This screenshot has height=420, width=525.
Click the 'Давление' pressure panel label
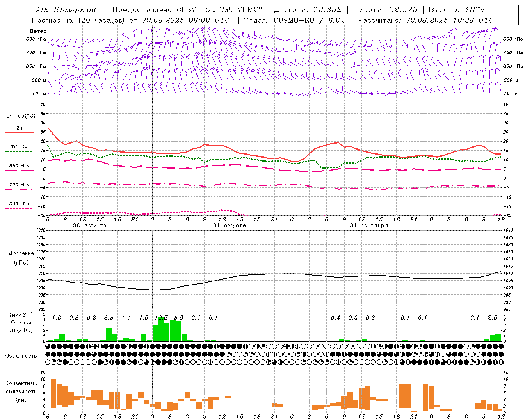tap(21, 253)
